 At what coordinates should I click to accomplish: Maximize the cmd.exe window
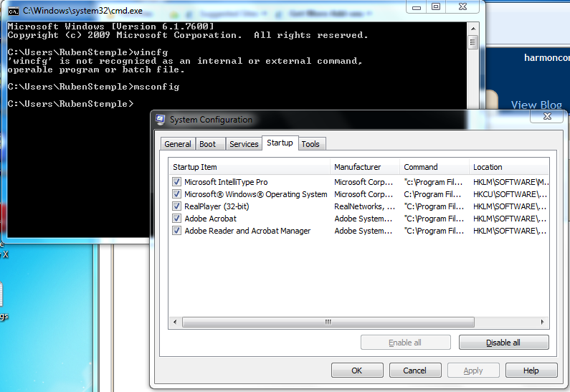(436, 6)
